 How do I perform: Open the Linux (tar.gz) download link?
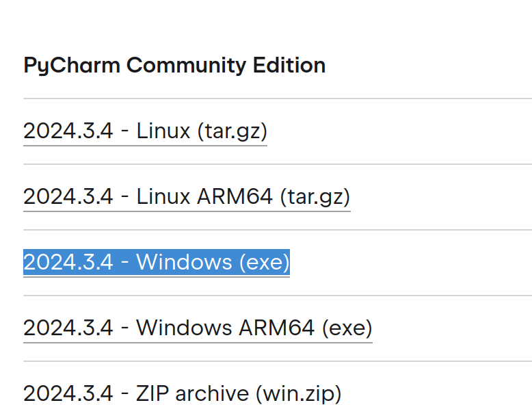(145, 131)
